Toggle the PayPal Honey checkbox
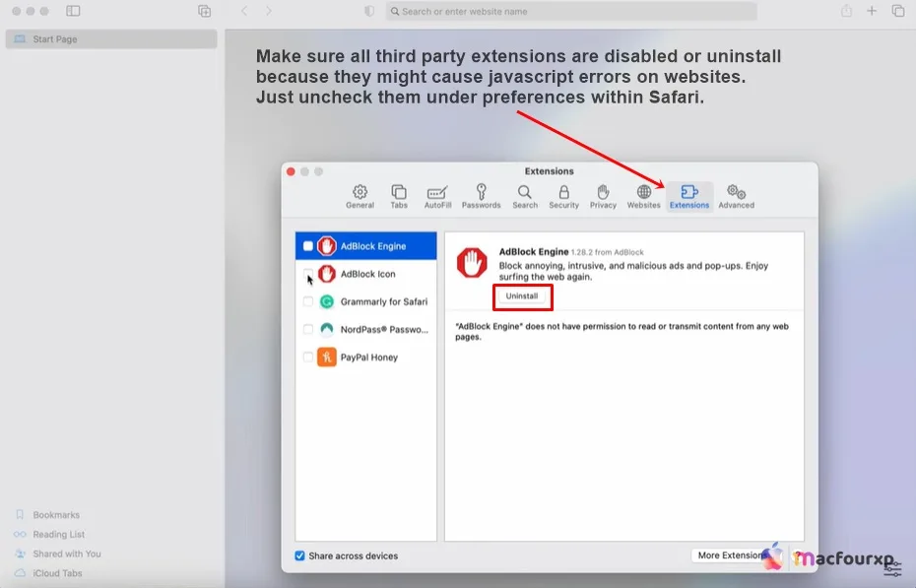The height and width of the screenshot is (588, 916). pos(308,357)
